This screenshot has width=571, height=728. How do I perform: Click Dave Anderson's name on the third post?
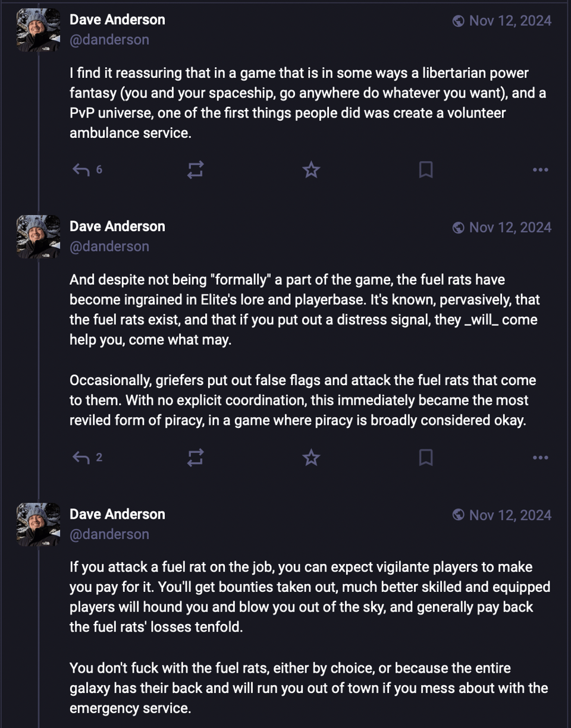(117, 514)
